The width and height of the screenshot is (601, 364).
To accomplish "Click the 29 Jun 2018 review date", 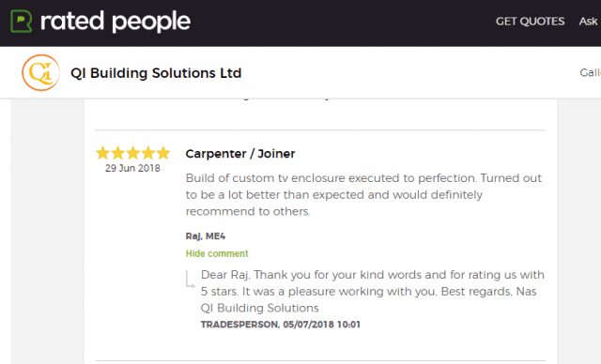I will coord(132,168).
